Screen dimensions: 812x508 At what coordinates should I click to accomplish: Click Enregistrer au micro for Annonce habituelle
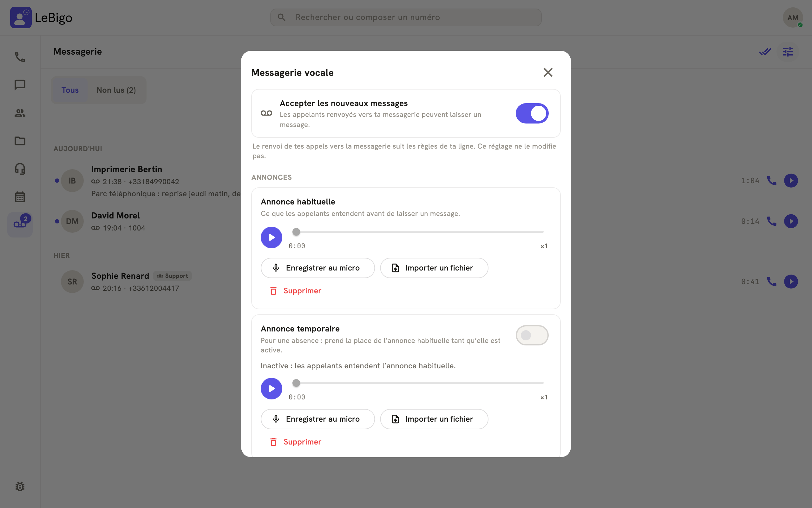pyautogui.click(x=318, y=268)
